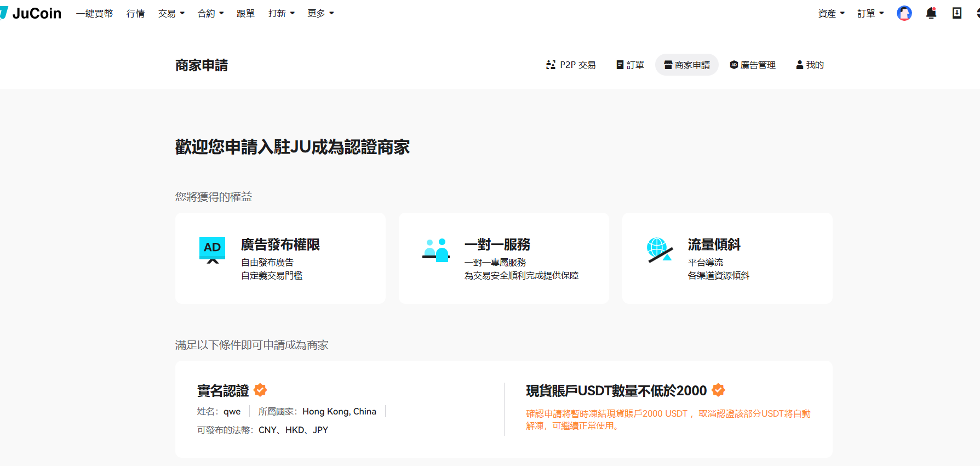Expand the 訂單 dropdown in top header
Image resolution: width=980 pixels, height=466 pixels.
point(871,13)
